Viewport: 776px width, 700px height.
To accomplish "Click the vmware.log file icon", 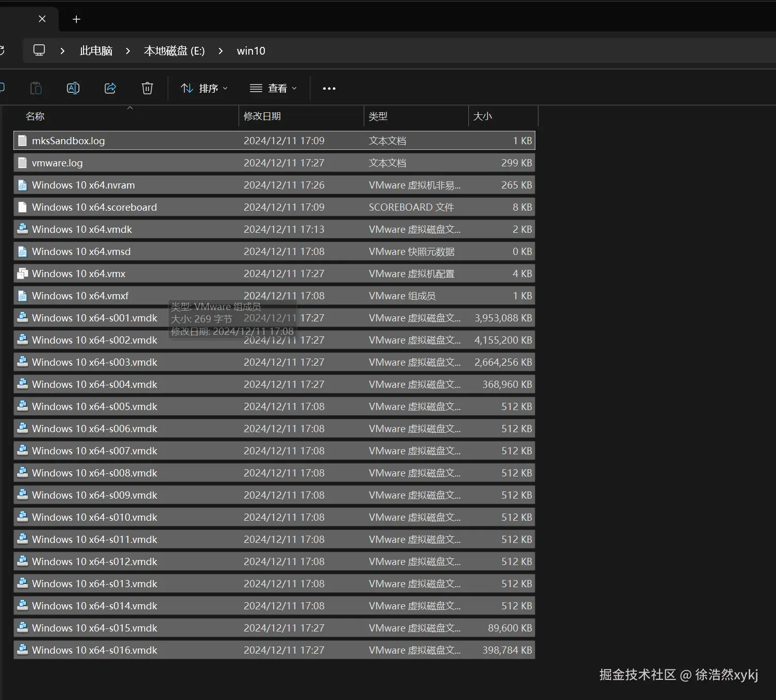I will (22, 163).
